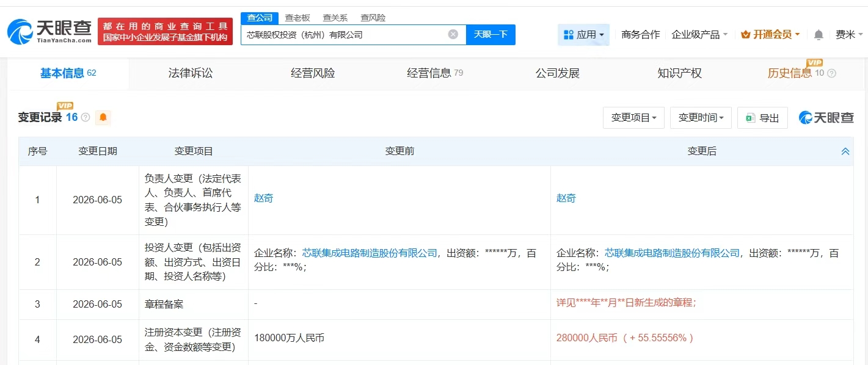Click the help icon beside 变更记录 16

pyautogui.click(x=86, y=117)
